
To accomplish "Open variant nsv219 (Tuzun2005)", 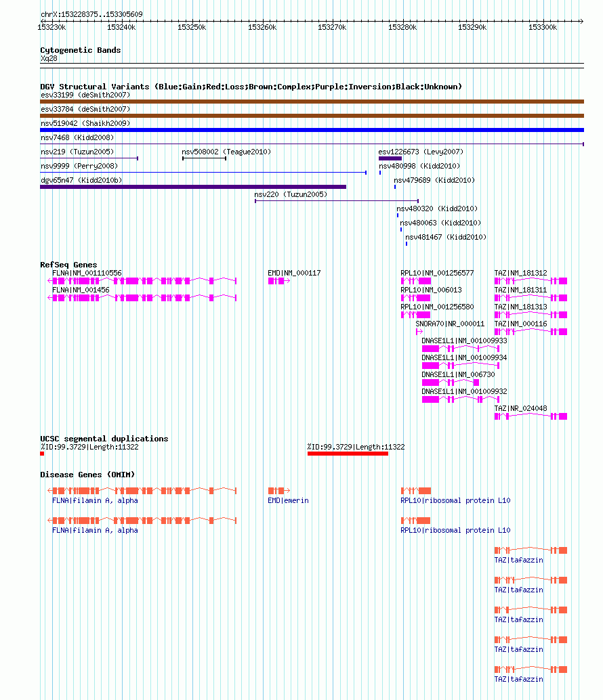I will point(89,158).
